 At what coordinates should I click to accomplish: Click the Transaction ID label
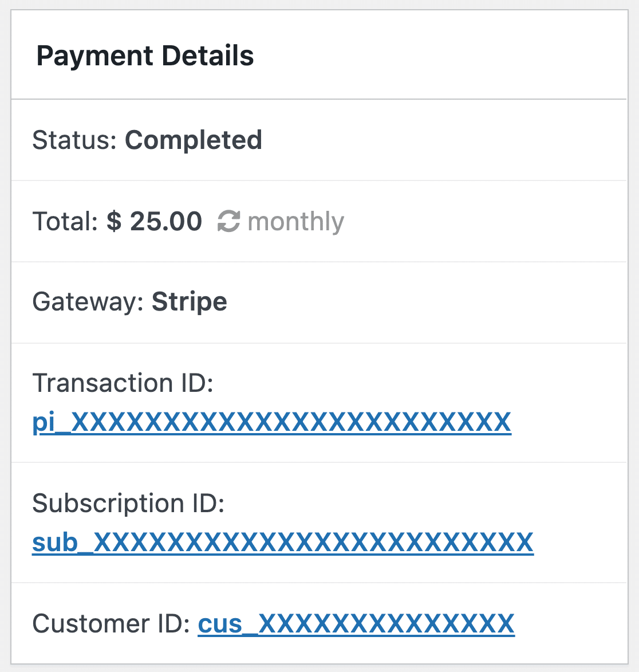click(x=123, y=383)
